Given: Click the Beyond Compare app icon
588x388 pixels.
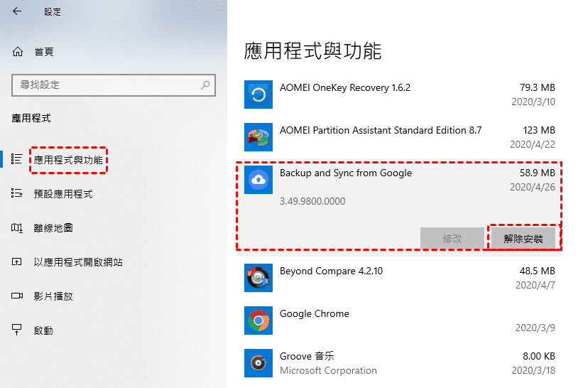Looking at the screenshot, I should pos(258,278).
